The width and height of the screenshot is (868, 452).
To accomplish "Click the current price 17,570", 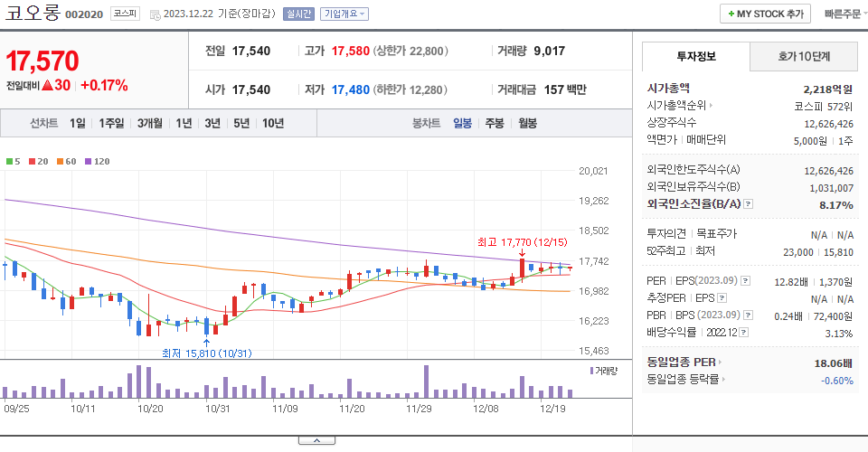I will click(42, 61).
